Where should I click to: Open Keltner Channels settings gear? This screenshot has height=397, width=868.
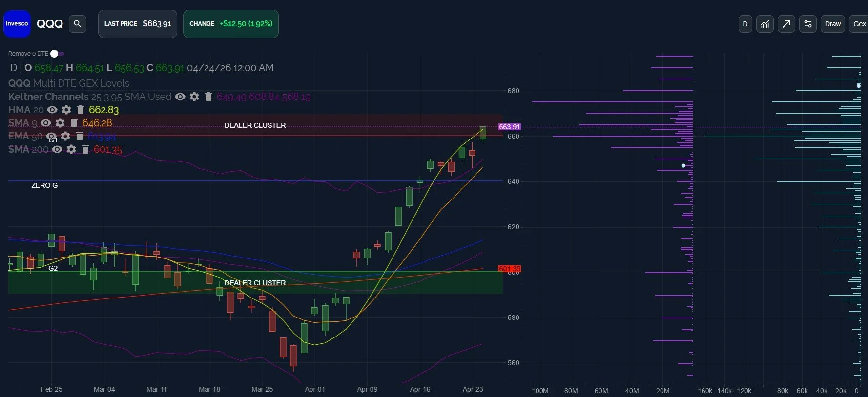click(194, 97)
